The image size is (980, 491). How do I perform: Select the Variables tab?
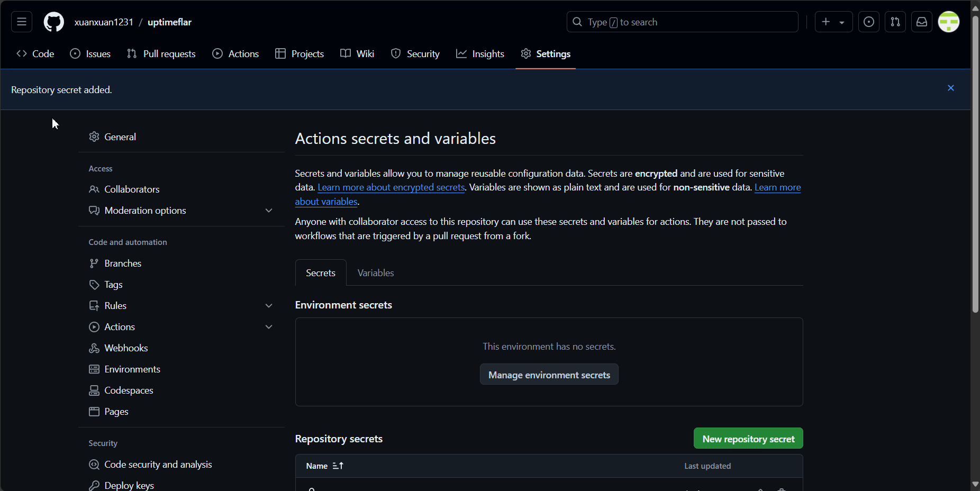click(x=376, y=272)
